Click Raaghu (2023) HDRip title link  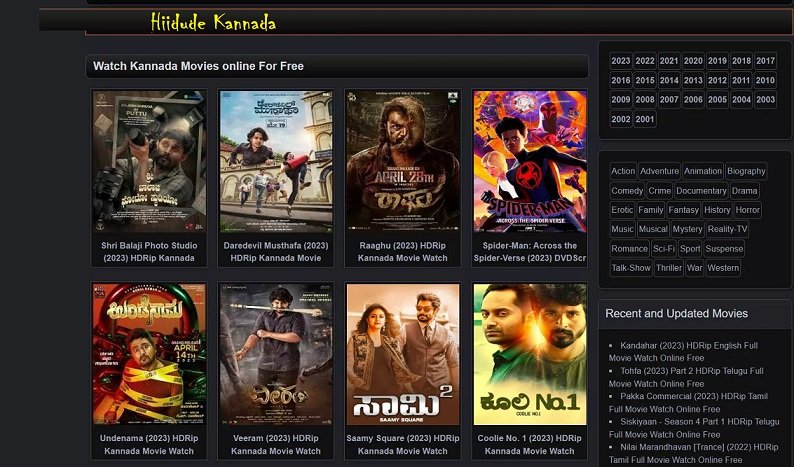tap(403, 252)
